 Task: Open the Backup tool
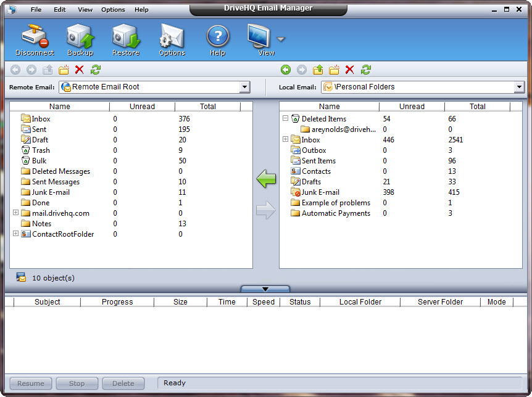80,39
